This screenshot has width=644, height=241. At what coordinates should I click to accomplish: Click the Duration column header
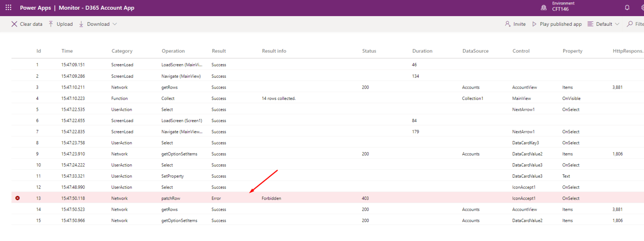click(x=422, y=51)
